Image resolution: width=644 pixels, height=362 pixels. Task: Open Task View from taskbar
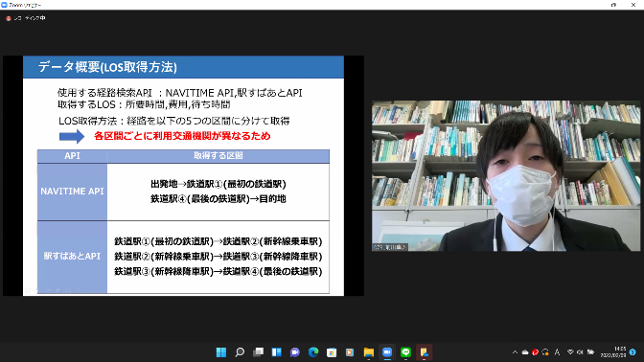258,352
